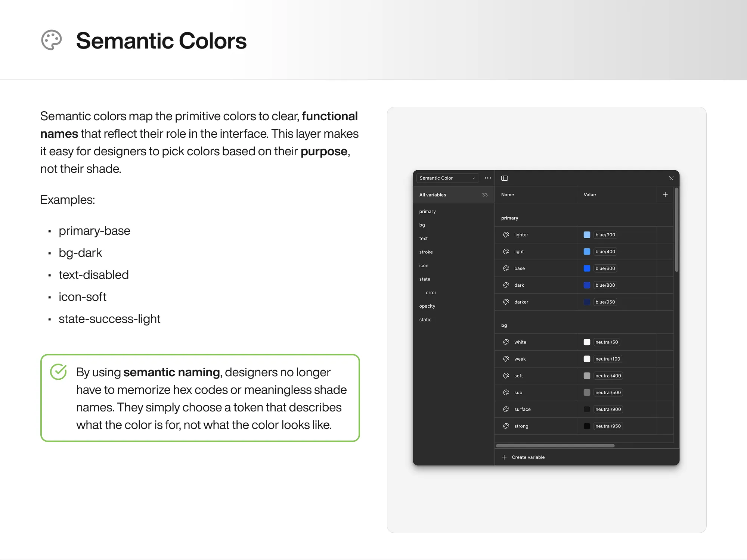Click the plus icon beside Create variable
The width and height of the screenshot is (747, 560).
click(504, 457)
